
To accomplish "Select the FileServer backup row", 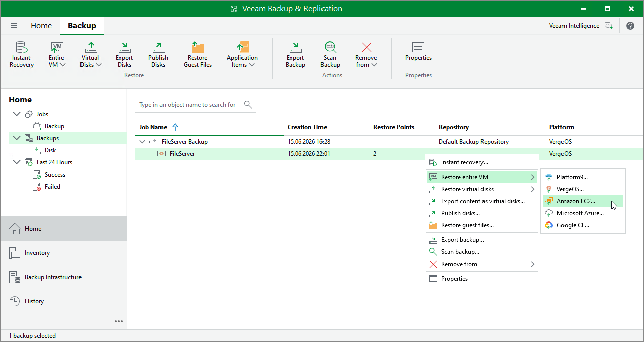I will [389, 154].
